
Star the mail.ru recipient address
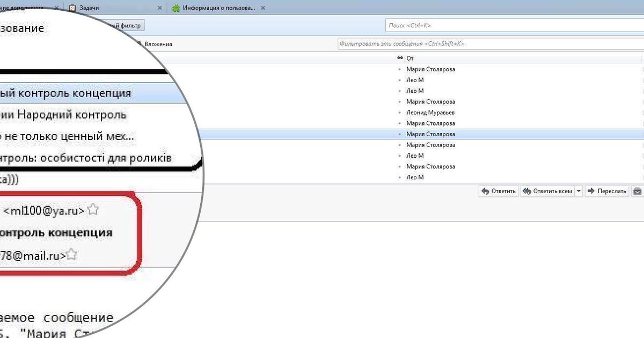[x=72, y=255]
